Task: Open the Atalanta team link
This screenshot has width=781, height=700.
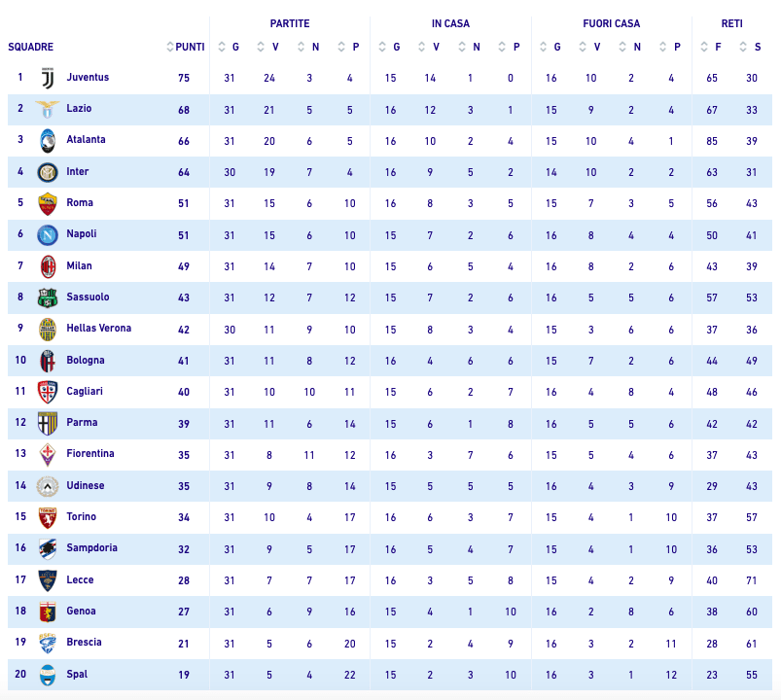Action: click(86, 140)
